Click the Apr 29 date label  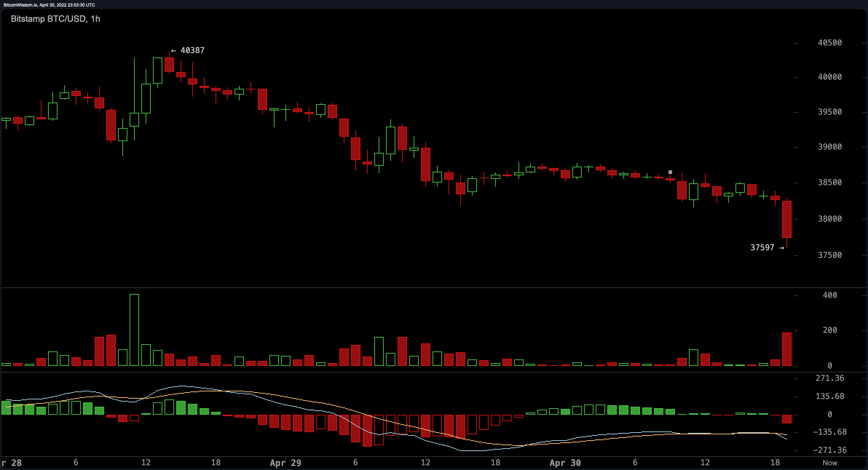286,463
